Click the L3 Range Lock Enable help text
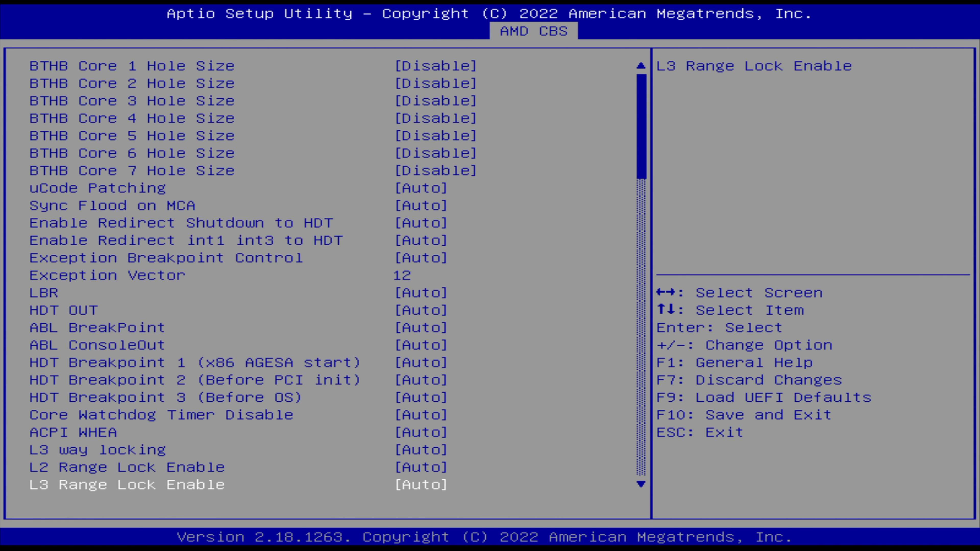Image resolution: width=980 pixels, height=551 pixels. pos(754,66)
